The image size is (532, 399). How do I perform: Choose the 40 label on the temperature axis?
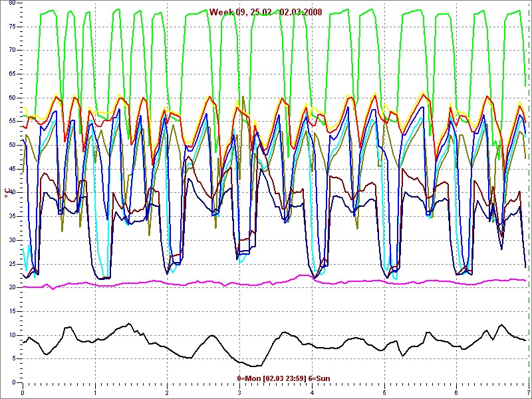tap(12, 193)
